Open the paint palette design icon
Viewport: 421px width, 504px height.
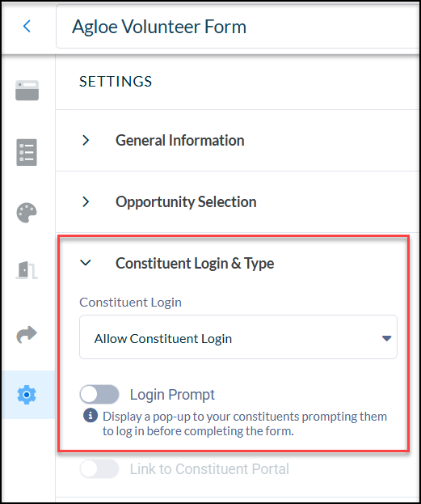[27, 213]
